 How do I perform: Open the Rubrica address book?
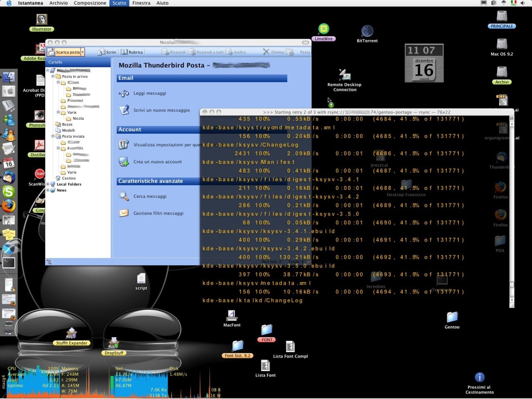pos(132,52)
